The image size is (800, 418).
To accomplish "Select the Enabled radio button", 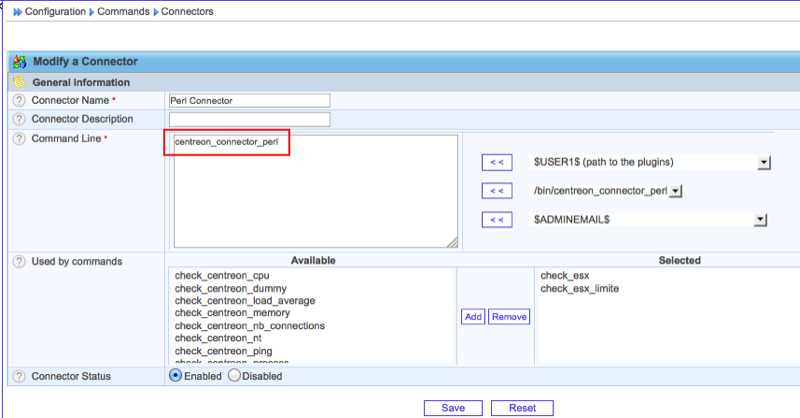I will point(176,376).
